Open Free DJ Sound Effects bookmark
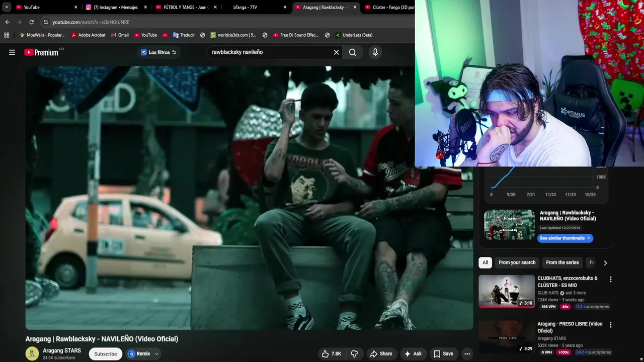Image resolution: width=644 pixels, height=362 pixels. coord(296,35)
